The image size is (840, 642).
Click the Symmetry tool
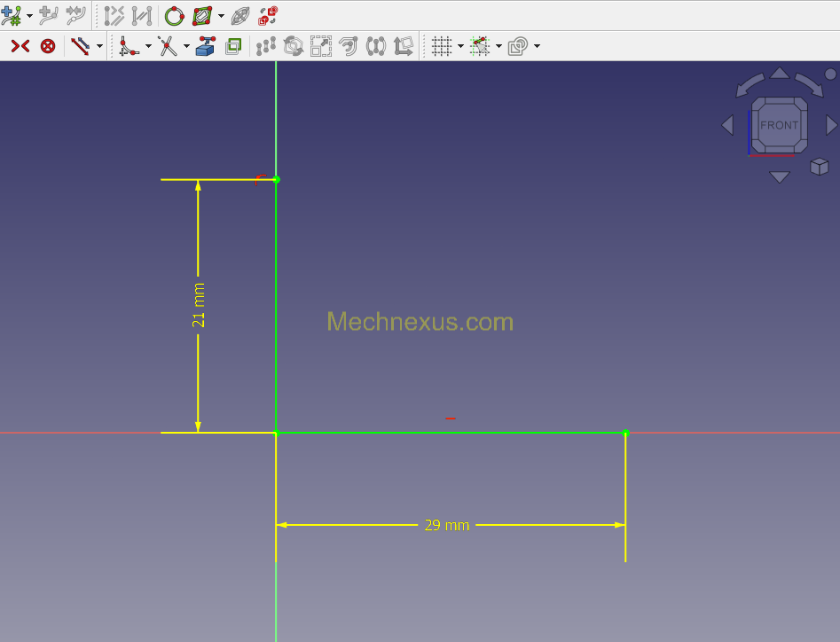click(376, 47)
